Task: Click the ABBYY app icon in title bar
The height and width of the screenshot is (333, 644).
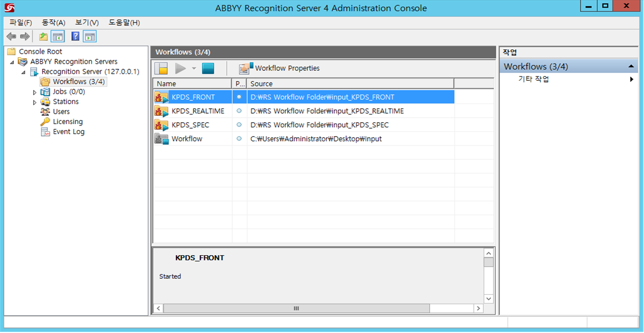Action: point(9,7)
